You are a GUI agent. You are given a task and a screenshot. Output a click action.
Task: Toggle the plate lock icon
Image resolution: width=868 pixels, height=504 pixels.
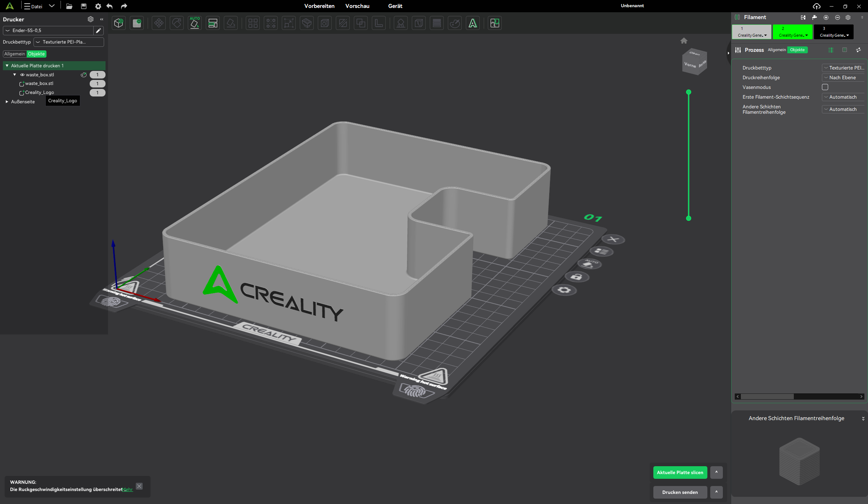(x=576, y=277)
